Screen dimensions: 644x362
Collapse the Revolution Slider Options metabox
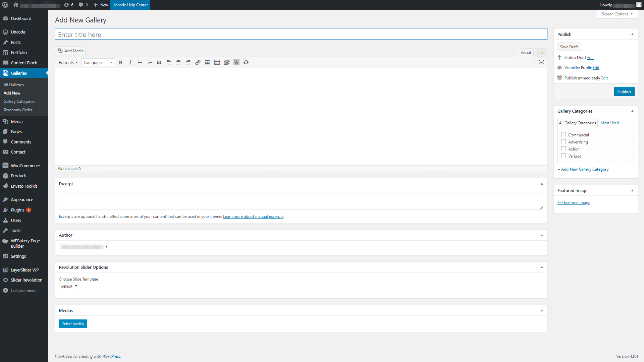542,267
